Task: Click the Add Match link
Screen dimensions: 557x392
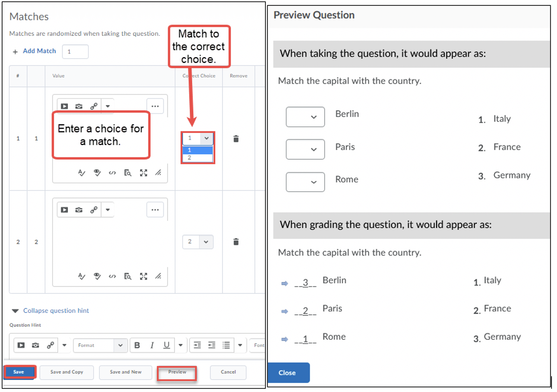Action: coord(39,51)
